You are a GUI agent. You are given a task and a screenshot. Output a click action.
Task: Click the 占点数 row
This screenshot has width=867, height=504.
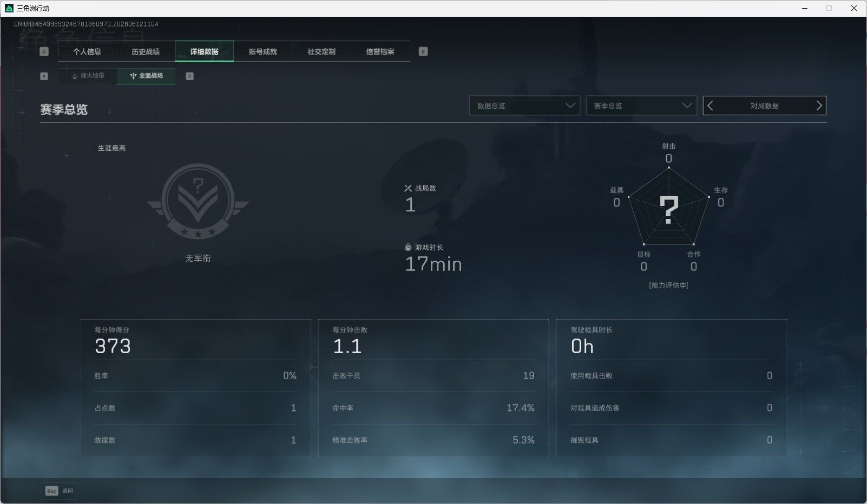click(x=195, y=408)
